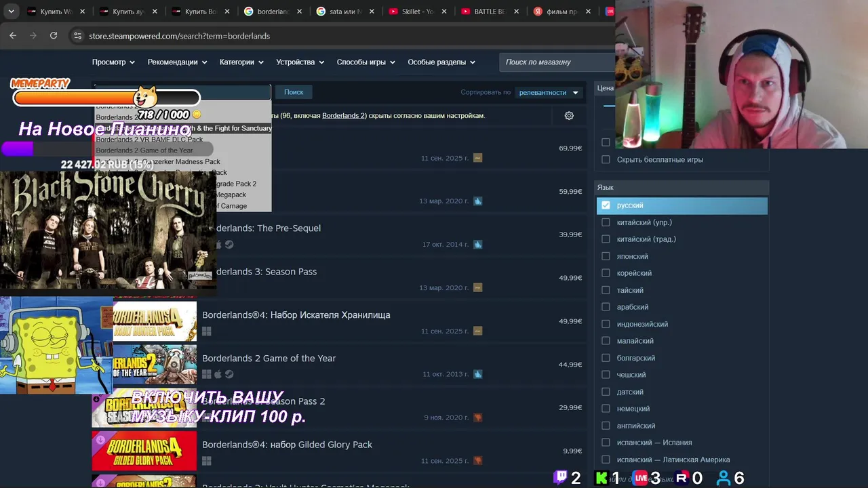Close the BATTLE BE YouTube tab
This screenshot has width=868, height=488.
[517, 12]
